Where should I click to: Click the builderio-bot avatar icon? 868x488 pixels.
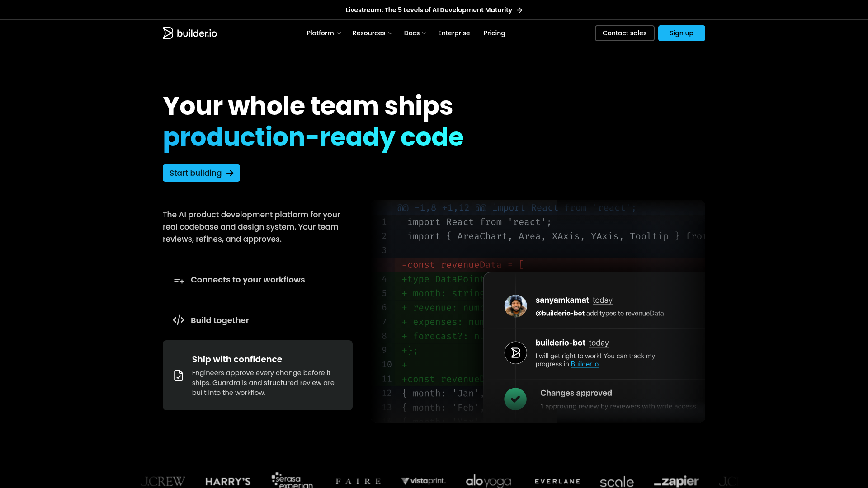tap(515, 353)
